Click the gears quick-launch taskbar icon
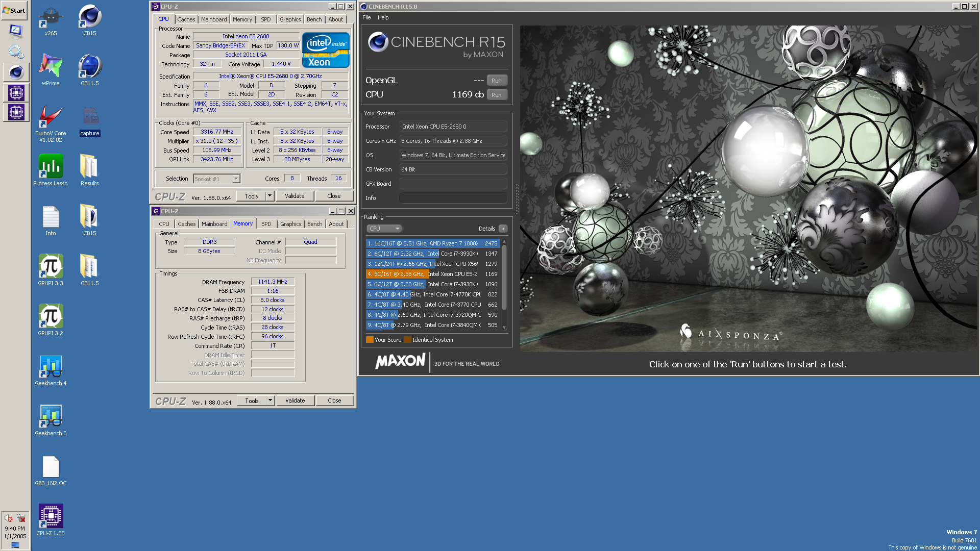Image resolution: width=980 pixels, height=551 pixels. 16,52
